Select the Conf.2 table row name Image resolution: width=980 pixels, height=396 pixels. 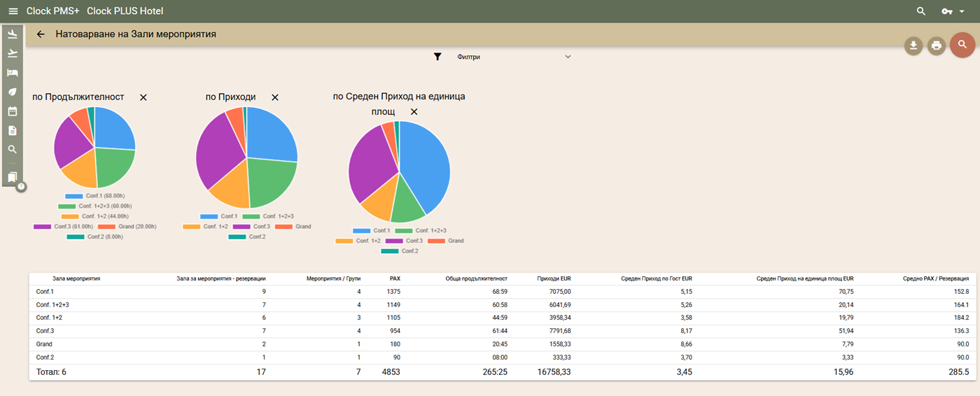pyautogui.click(x=45, y=358)
